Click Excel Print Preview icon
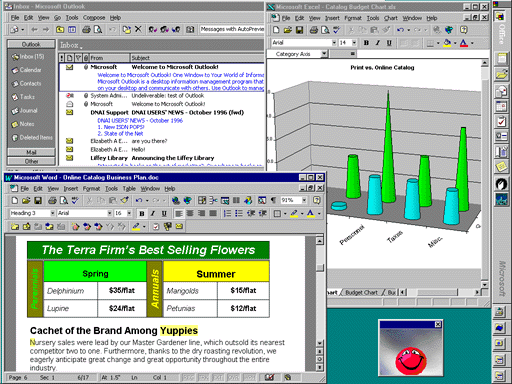 pyautogui.click(x=325, y=30)
